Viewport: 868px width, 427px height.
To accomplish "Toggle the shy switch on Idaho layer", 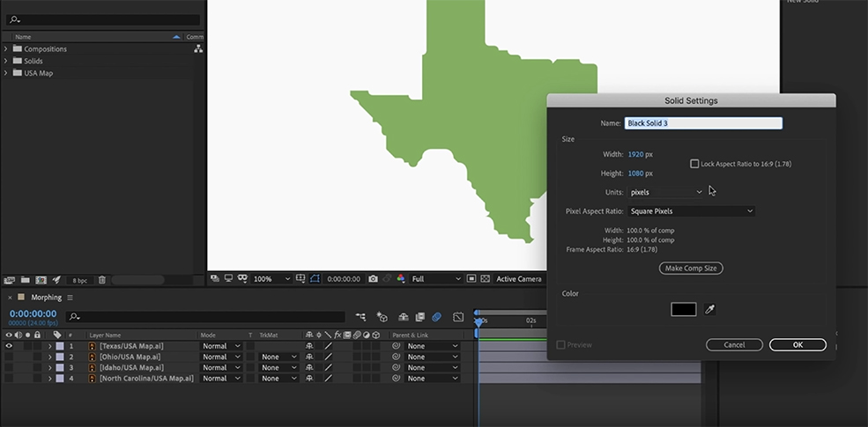I will pos(309,368).
